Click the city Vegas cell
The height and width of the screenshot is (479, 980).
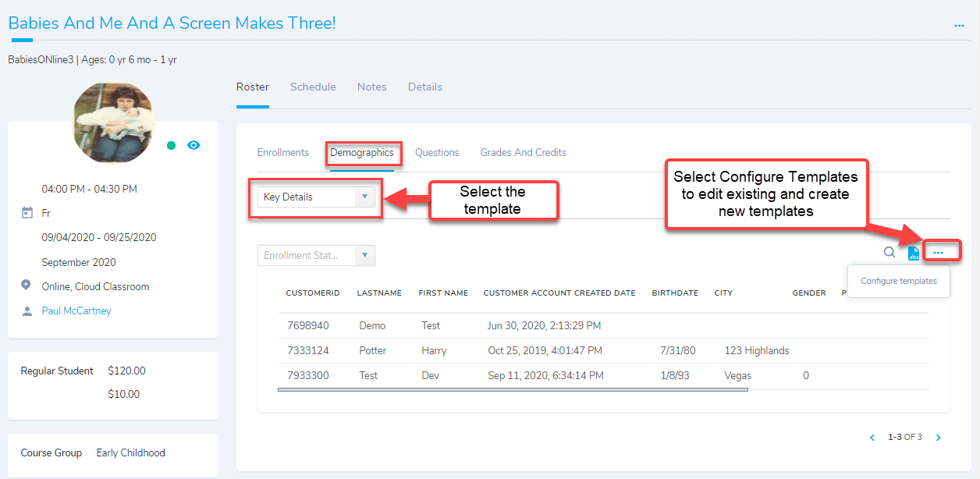(737, 375)
